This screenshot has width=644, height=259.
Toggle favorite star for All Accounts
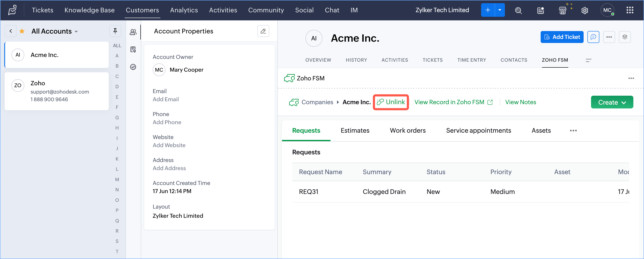[22, 31]
